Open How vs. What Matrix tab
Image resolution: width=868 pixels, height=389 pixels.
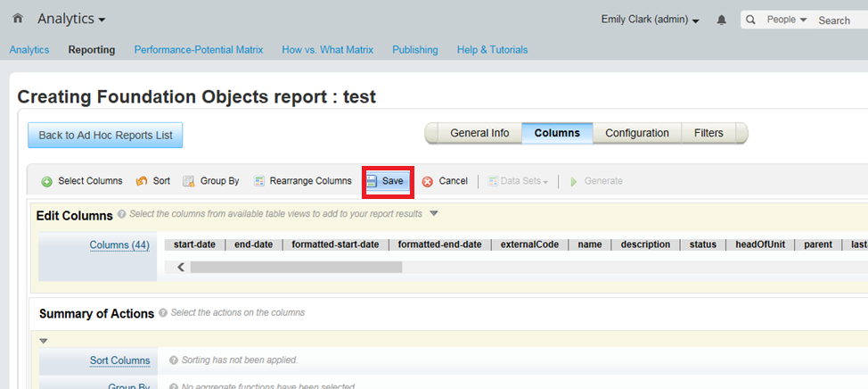coord(328,50)
